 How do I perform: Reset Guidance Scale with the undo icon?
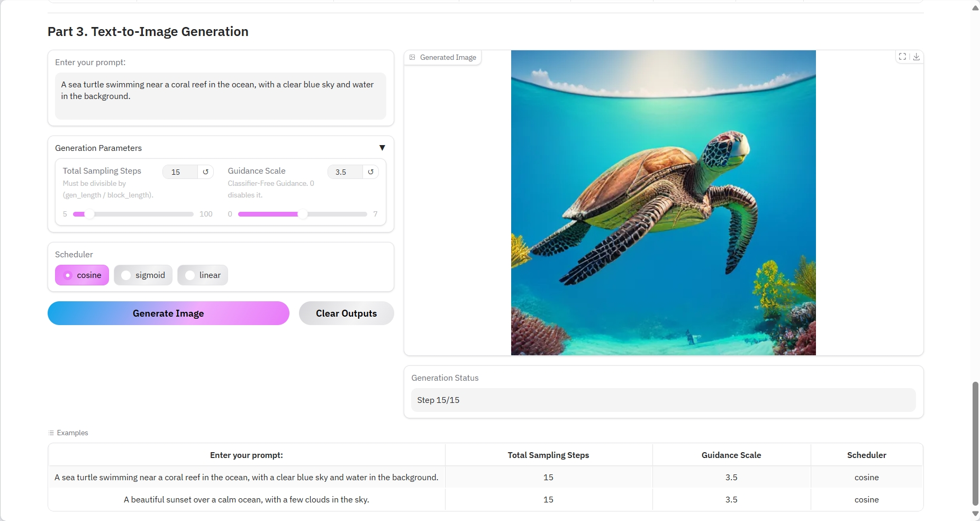[370, 172]
